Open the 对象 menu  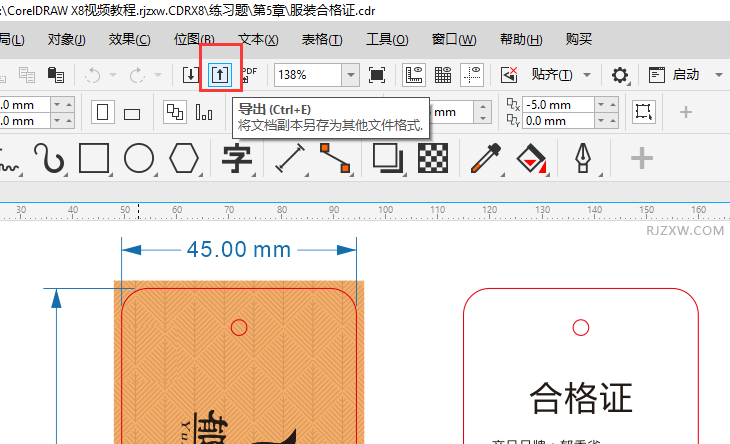click(x=67, y=40)
